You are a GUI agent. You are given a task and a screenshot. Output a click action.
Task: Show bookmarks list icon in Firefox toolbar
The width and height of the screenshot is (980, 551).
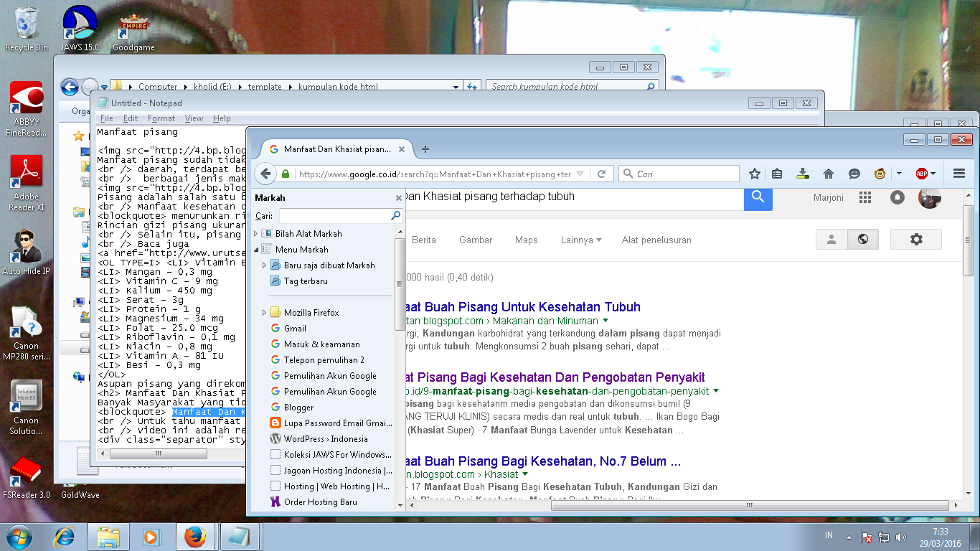pyautogui.click(x=777, y=174)
